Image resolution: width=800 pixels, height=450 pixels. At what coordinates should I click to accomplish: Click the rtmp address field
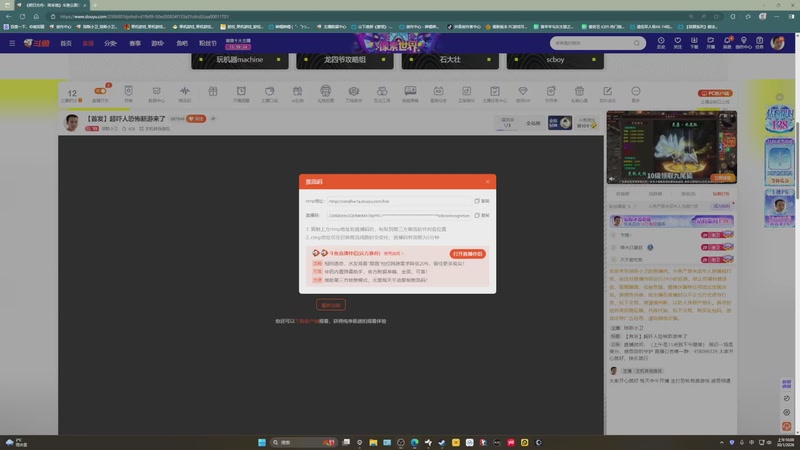click(399, 201)
